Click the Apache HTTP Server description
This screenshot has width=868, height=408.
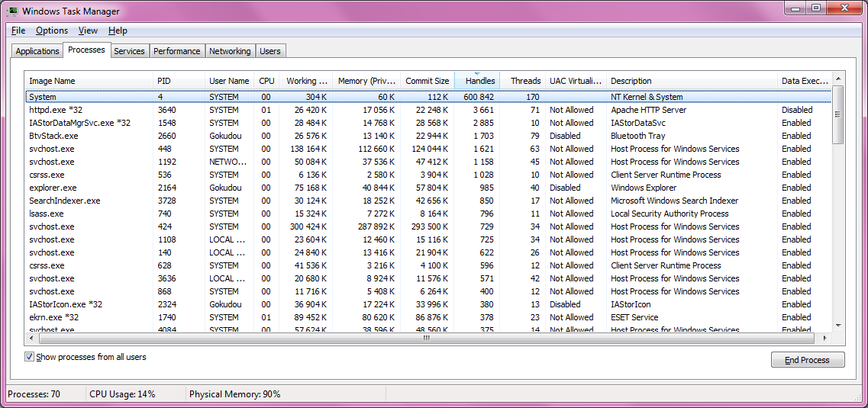click(x=648, y=110)
